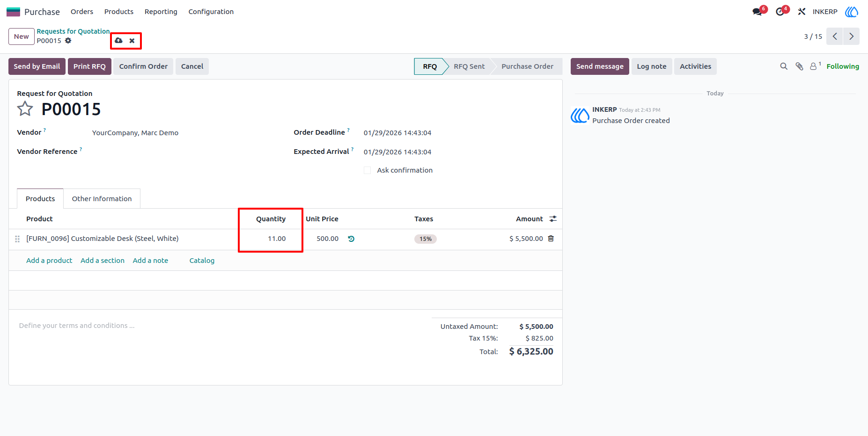Open the debug tools wrench icon
This screenshot has width=868, height=436.
802,12
